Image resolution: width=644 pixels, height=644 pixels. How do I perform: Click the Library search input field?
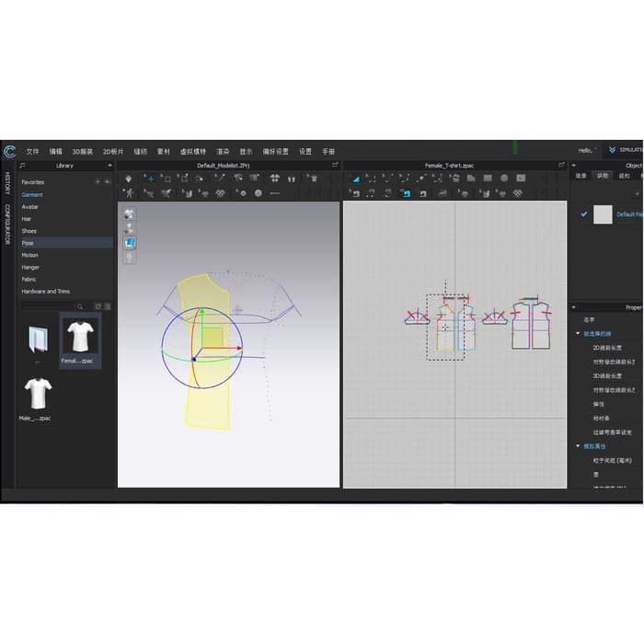[50, 306]
